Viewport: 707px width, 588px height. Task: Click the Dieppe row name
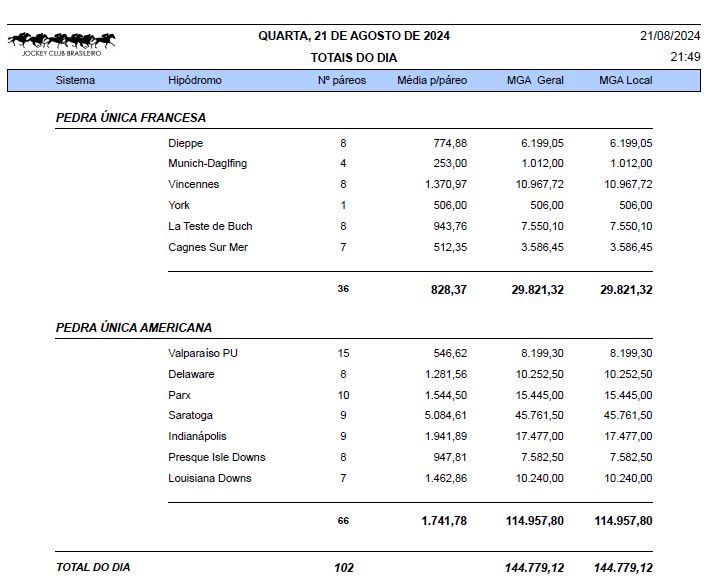[186, 143]
